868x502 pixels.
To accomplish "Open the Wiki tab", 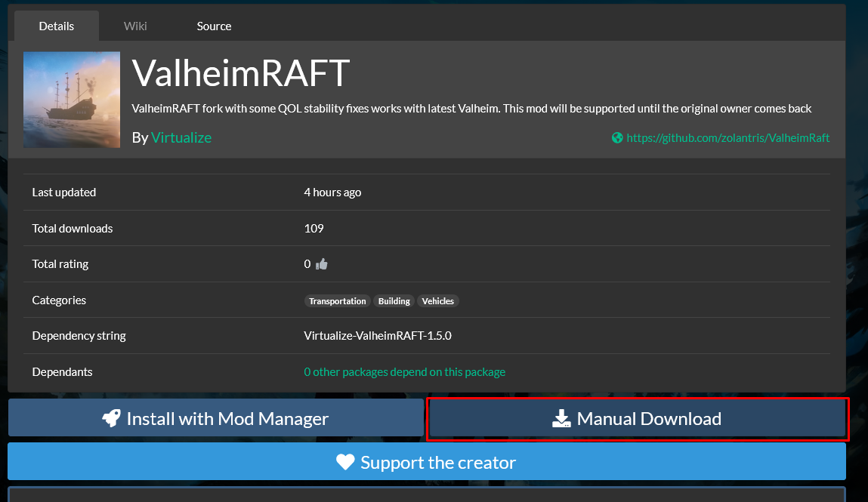I will coord(135,26).
